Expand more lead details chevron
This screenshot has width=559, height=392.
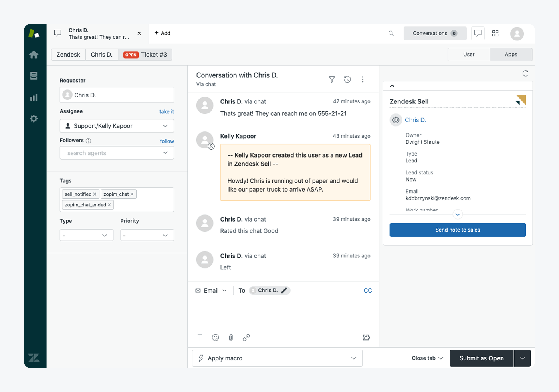click(x=458, y=214)
